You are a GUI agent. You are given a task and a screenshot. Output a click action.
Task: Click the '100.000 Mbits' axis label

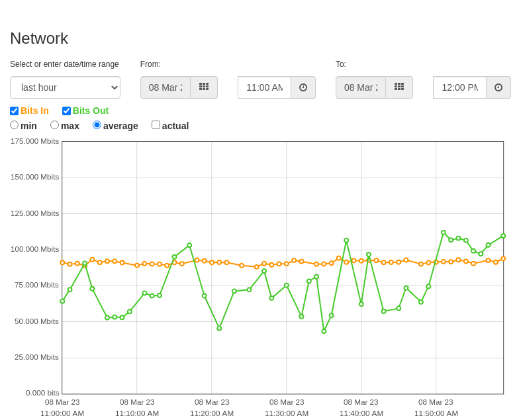[x=35, y=249]
